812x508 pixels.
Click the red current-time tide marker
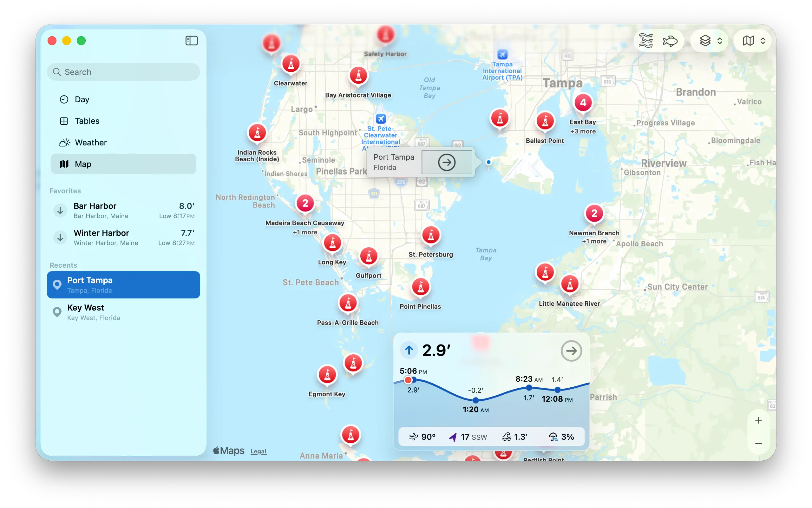pyautogui.click(x=408, y=380)
